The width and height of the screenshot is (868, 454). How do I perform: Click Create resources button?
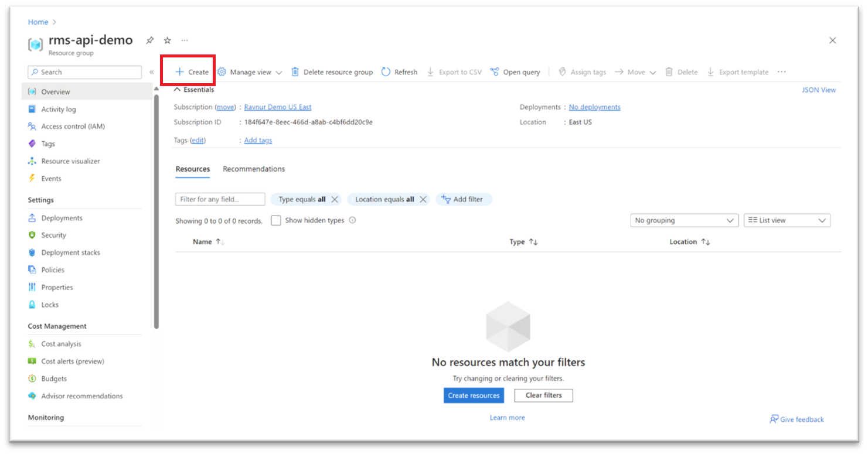pos(474,395)
